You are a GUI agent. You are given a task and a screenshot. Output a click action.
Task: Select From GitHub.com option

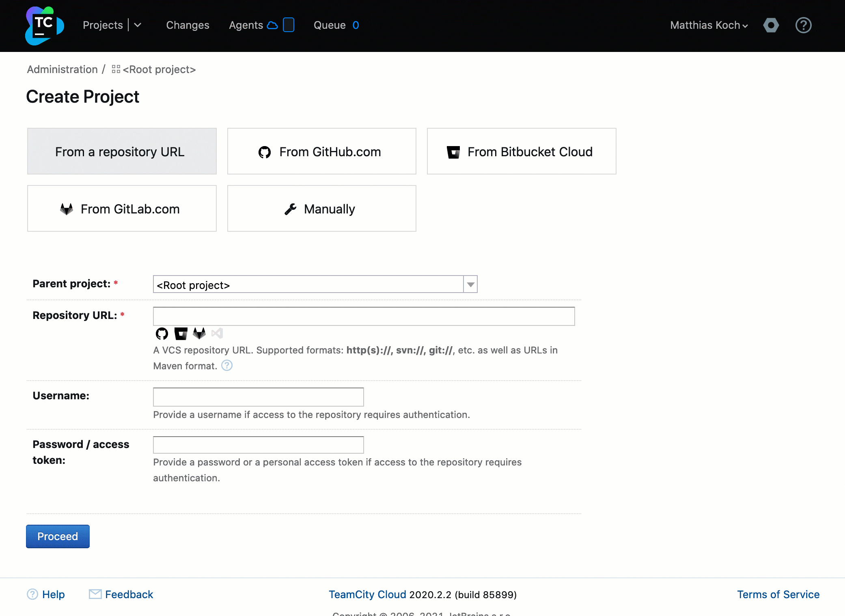click(321, 151)
